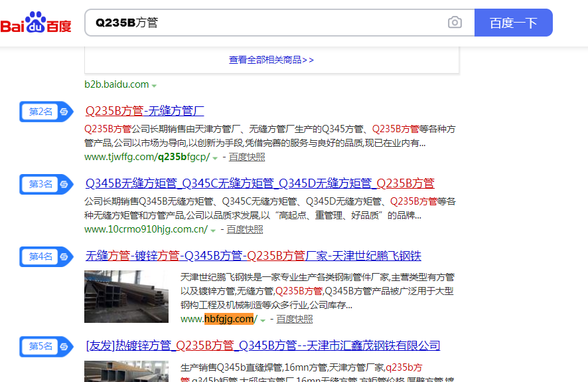
Task: Click www.10crmo910hjg.com.cn/ URL
Action: [x=146, y=229]
